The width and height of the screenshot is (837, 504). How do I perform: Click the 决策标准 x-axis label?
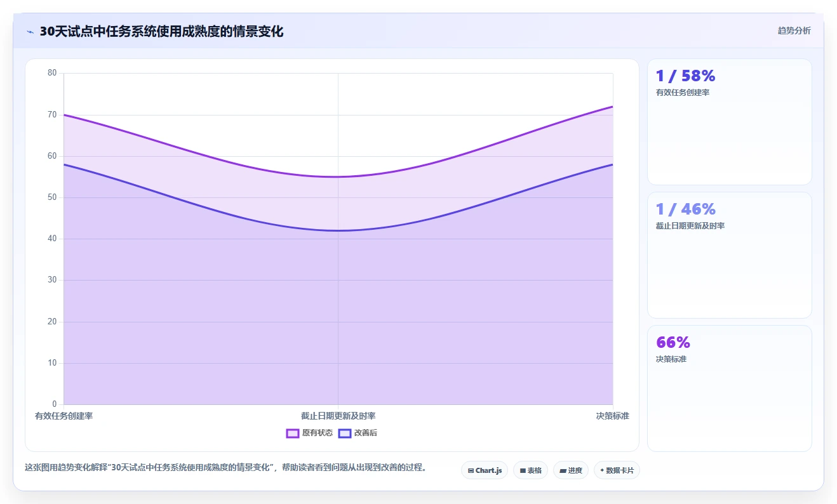(x=612, y=416)
